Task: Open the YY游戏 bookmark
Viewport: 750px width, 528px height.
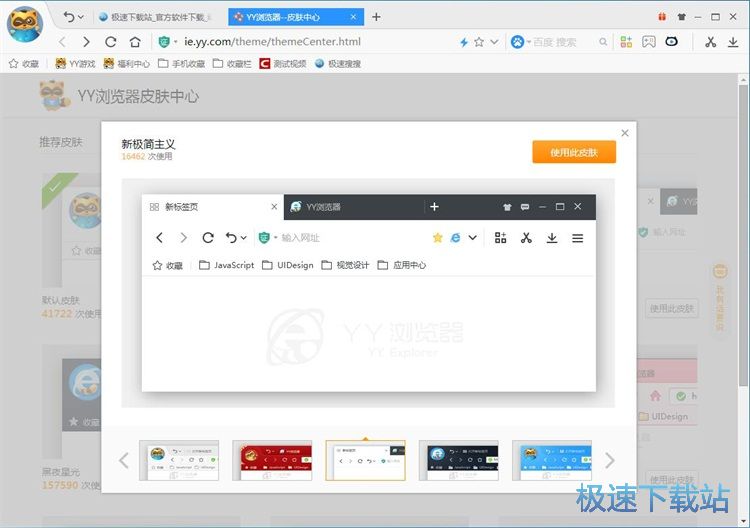Action: [75, 64]
